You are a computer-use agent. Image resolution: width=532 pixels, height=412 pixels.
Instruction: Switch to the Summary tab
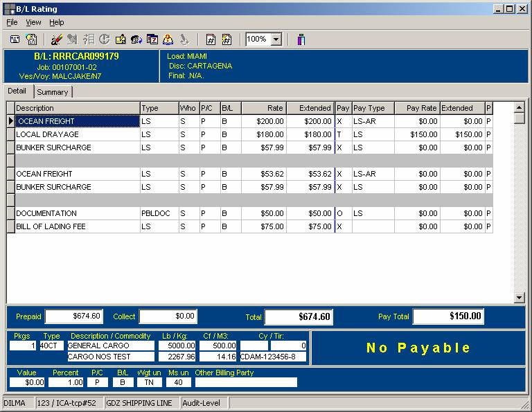point(53,92)
